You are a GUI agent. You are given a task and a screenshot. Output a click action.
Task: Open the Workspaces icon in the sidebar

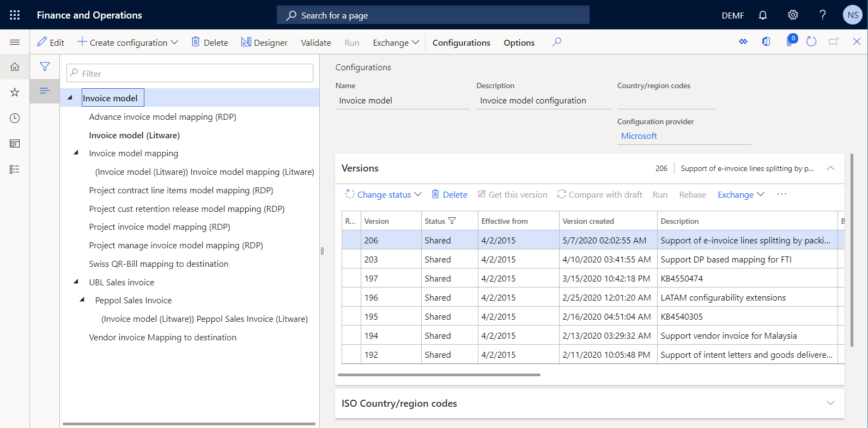coord(15,144)
